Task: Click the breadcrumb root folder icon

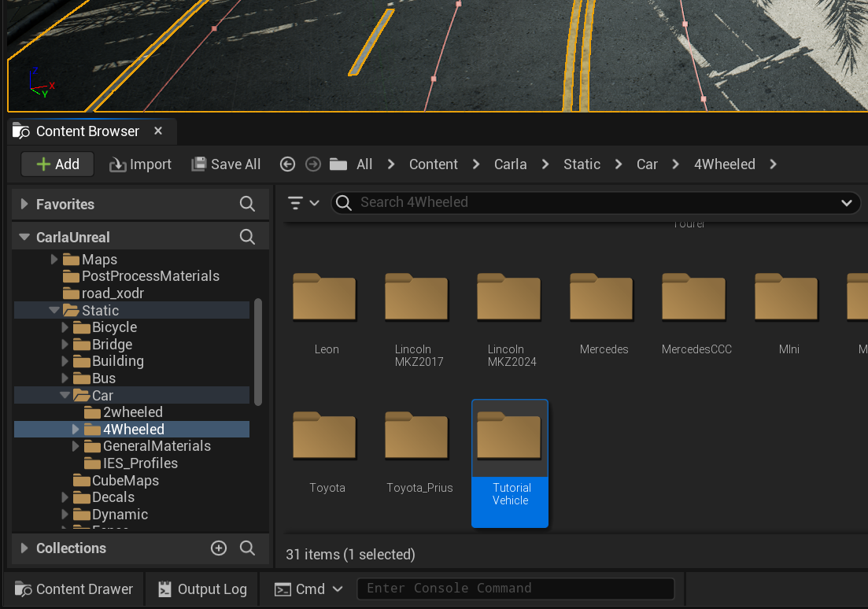Action: 338,164
